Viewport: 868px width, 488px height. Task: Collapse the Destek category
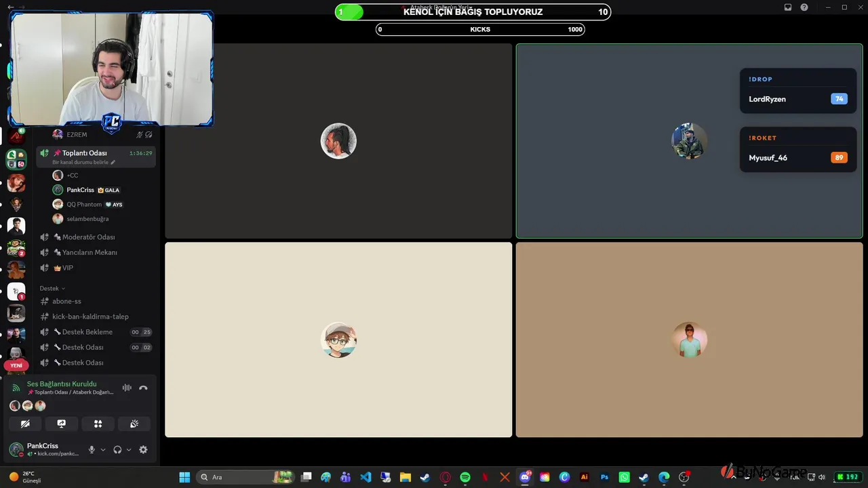pos(52,289)
